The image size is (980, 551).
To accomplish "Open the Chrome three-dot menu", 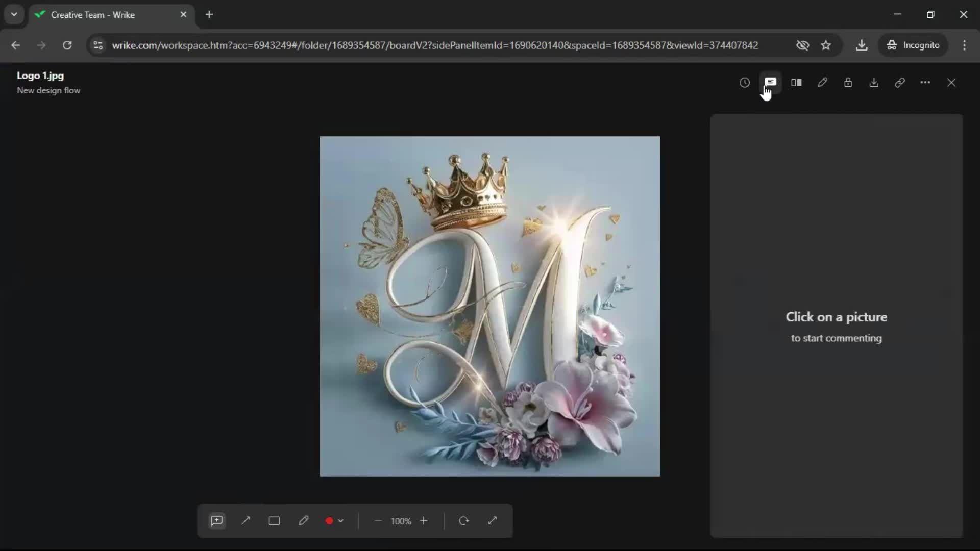I will click(964, 45).
